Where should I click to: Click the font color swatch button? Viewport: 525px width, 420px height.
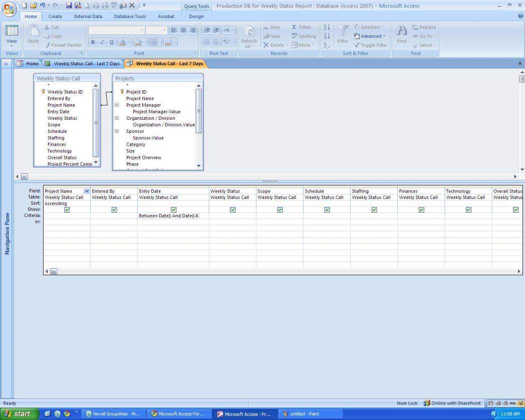click(124, 42)
